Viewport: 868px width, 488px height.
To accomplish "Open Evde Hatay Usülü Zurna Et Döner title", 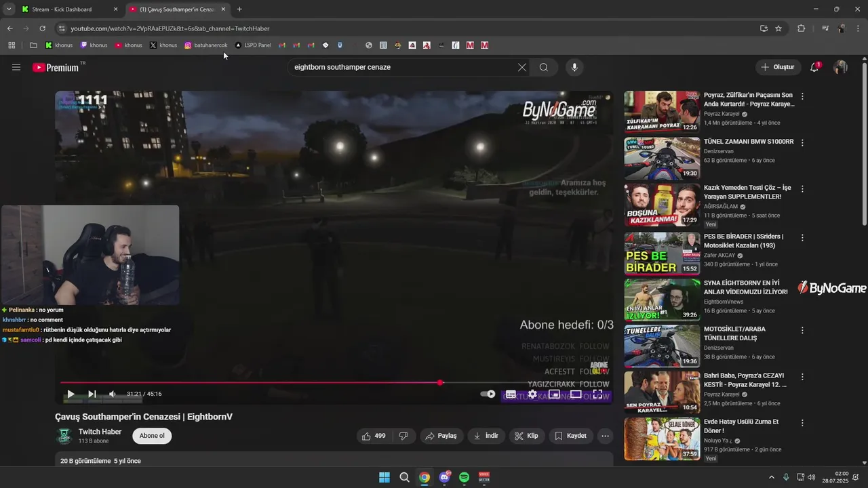I will pos(741,426).
